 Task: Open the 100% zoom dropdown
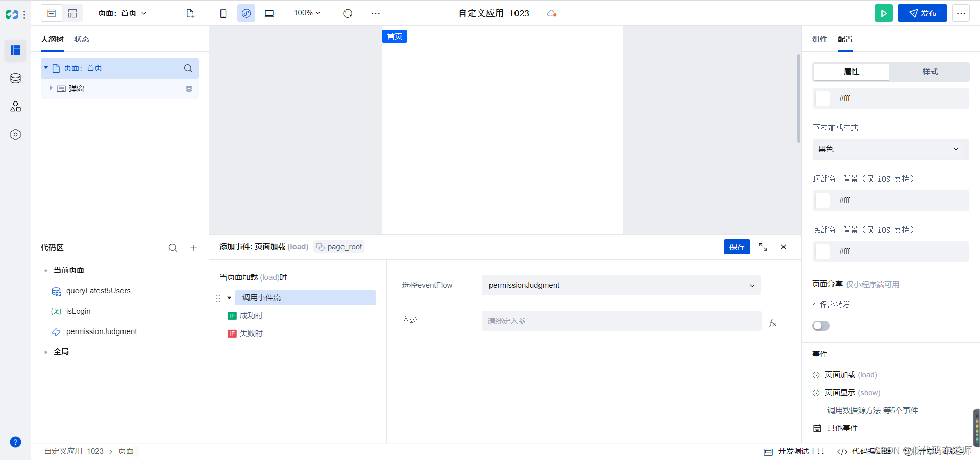click(307, 13)
